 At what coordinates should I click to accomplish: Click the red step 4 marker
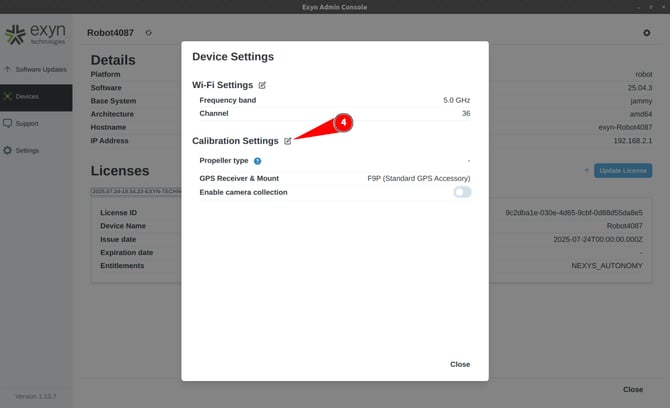click(343, 123)
